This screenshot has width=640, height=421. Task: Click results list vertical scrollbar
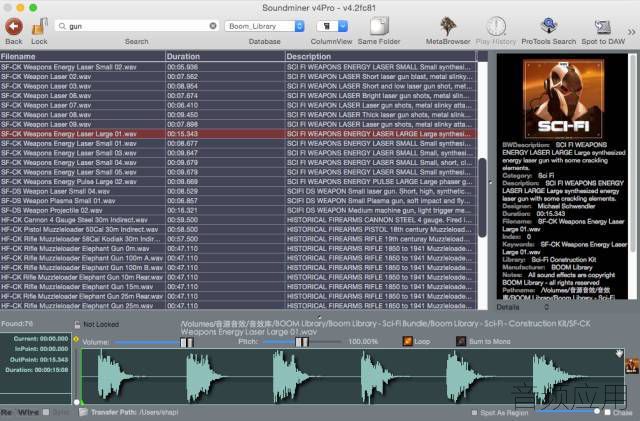point(482,198)
